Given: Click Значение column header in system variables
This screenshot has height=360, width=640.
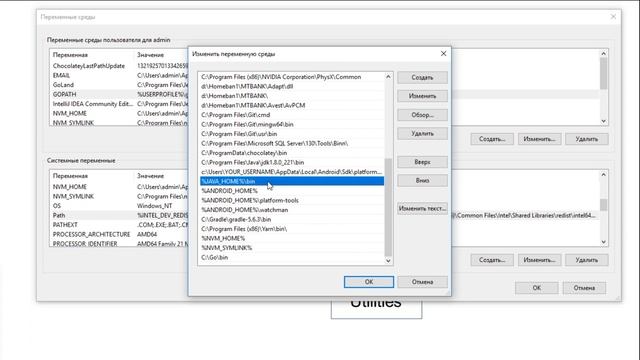Looking at the screenshot, I should pyautogui.click(x=150, y=176).
